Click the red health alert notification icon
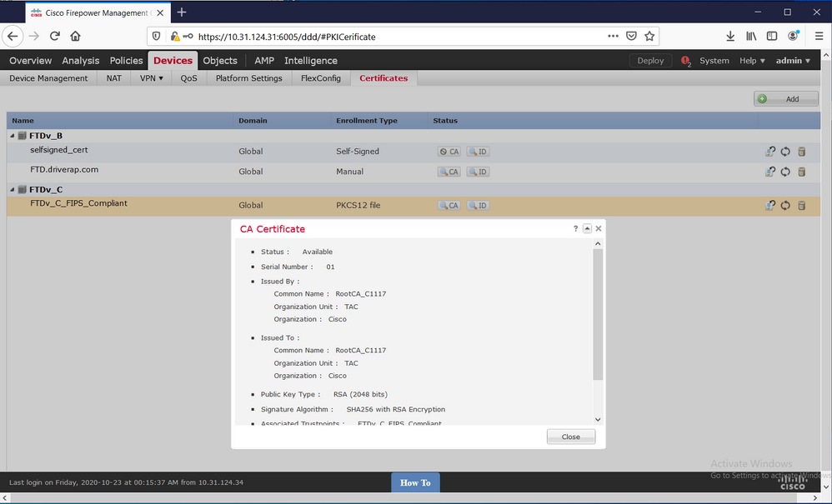 685,61
